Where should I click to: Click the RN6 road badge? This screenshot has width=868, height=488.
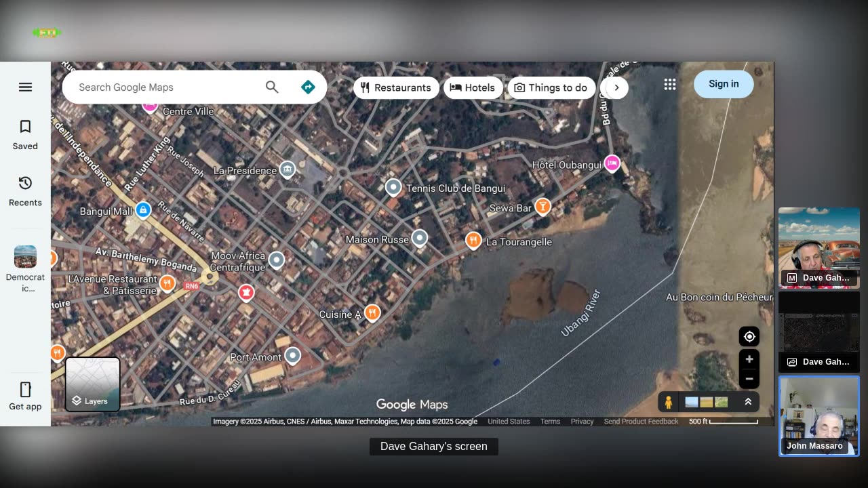pos(192,286)
